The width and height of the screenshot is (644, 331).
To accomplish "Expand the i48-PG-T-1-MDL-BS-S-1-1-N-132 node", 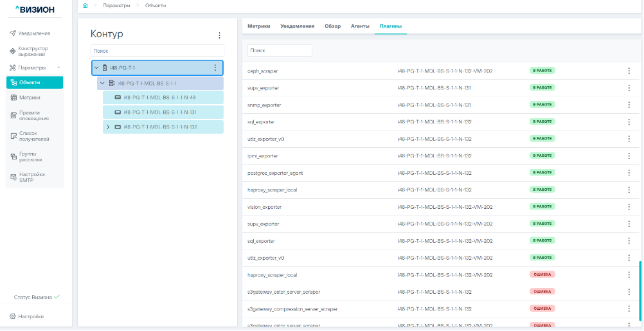I will [108, 127].
